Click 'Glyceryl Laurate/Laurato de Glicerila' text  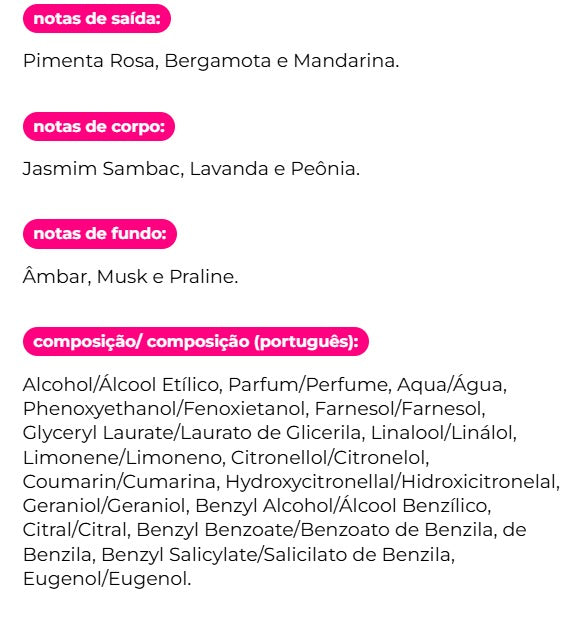[x=192, y=433]
